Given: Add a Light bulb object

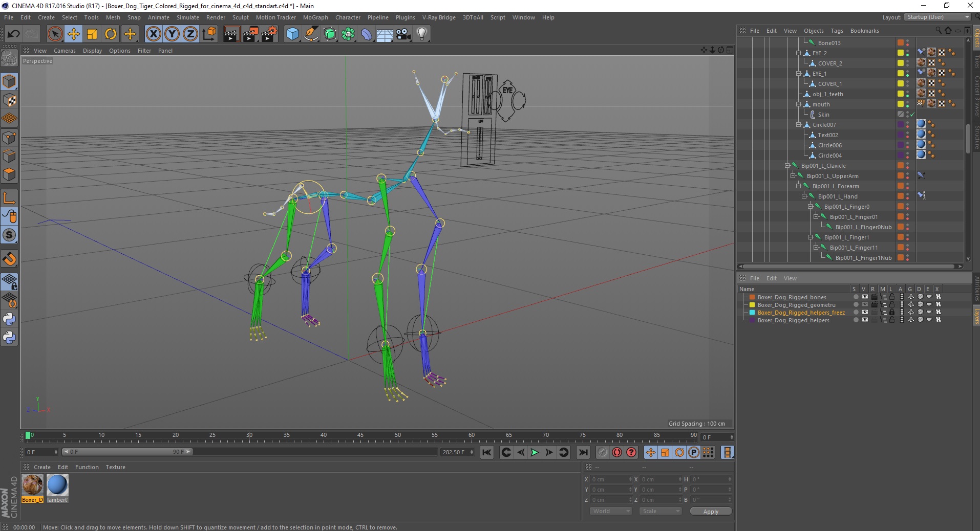Looking at the screenshot, I should click(422, 34).
